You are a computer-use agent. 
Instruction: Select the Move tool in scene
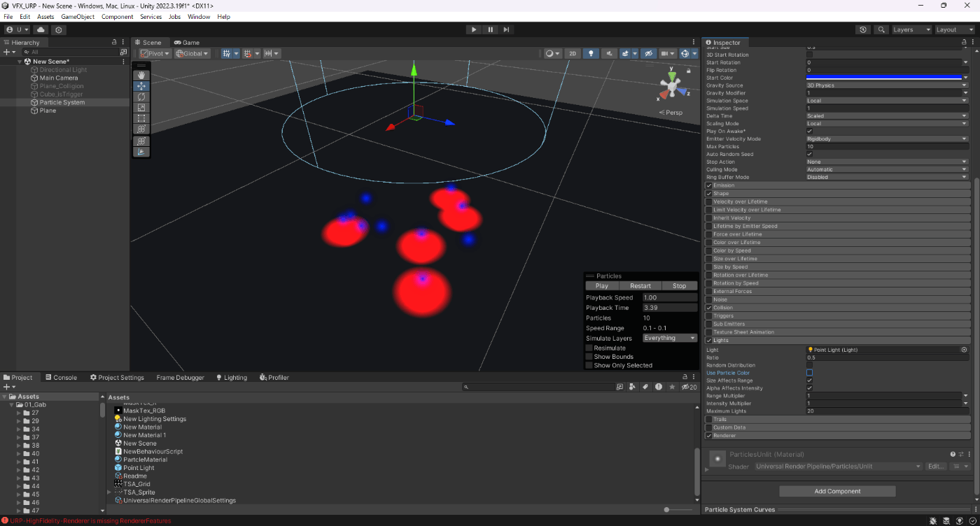click(141, 86)
